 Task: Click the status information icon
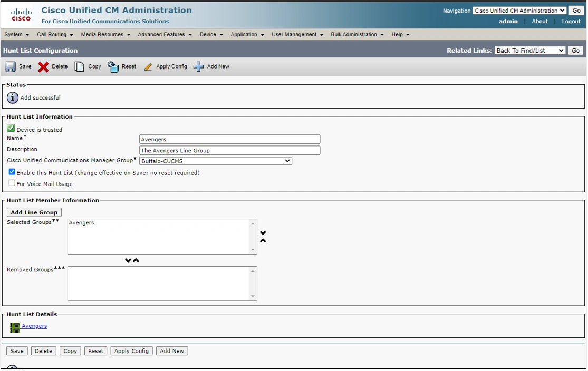pos(12,98)
